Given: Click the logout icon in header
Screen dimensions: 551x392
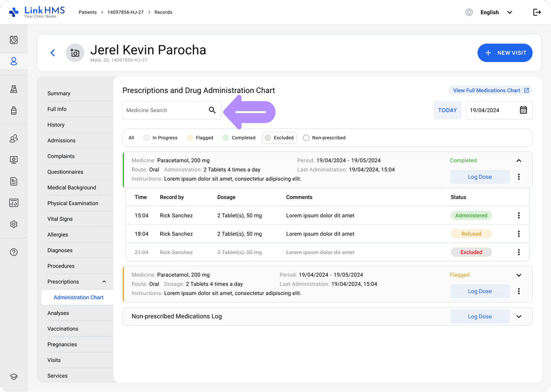Looking at the screenshot, I should 537,12.
